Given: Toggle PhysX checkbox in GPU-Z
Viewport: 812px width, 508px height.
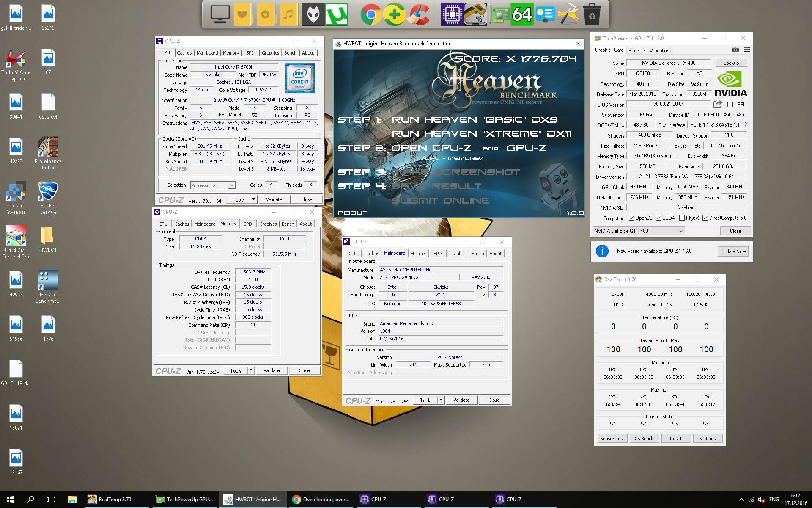Looking at the screenshot, I should click(x=682, y=218).
